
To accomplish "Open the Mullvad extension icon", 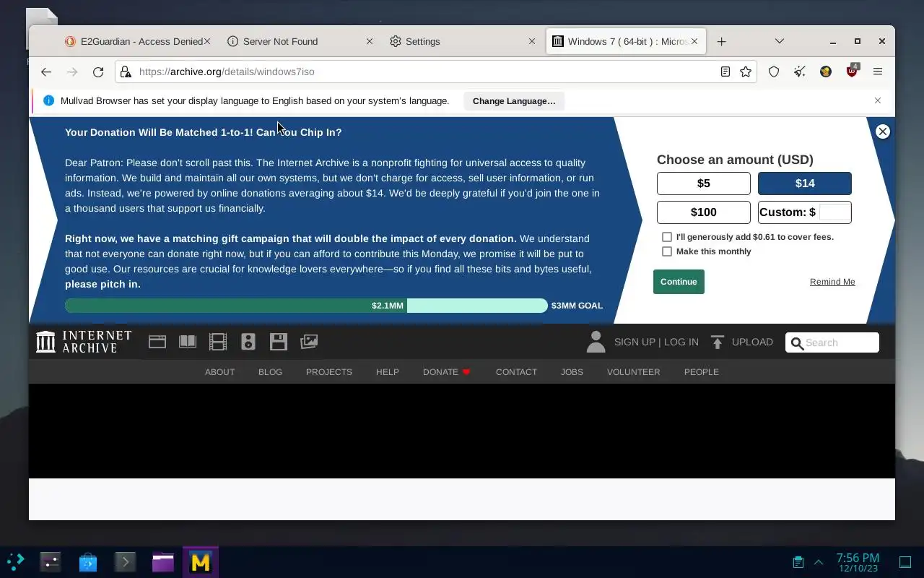I will pos(826,72).
